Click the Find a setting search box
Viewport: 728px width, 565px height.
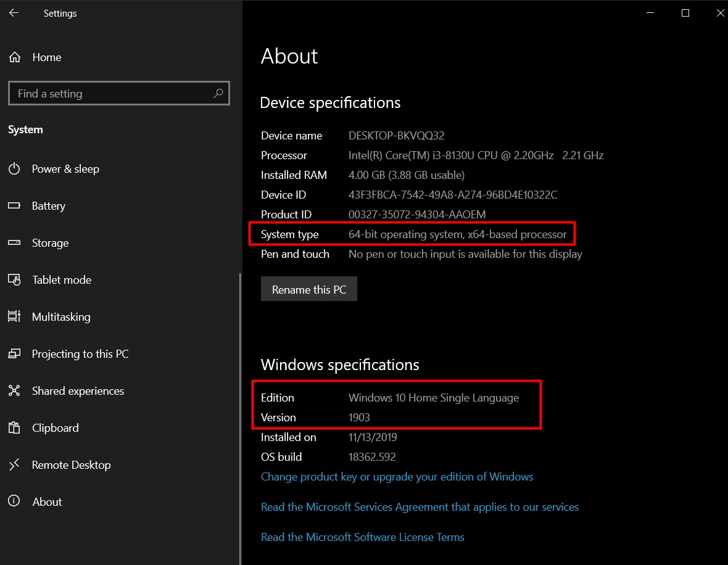pyautogui.click(x=119, y=93)
